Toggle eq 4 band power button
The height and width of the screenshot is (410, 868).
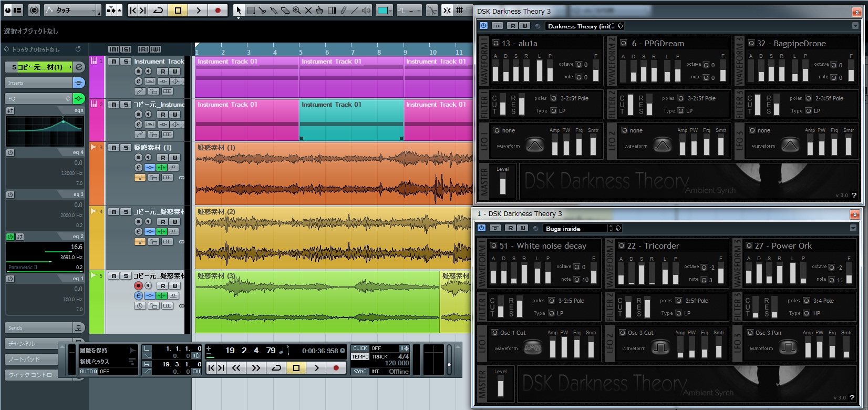point(10,152)
